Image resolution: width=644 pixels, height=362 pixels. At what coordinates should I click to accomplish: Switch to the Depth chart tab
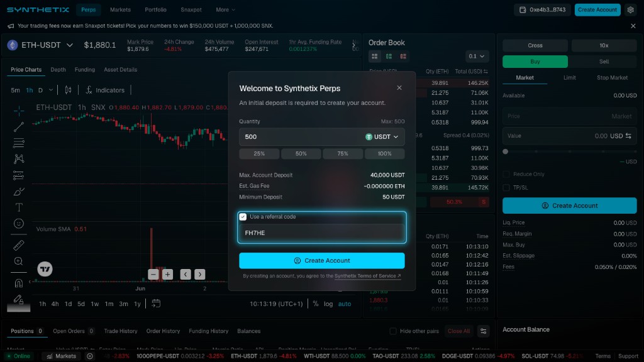[x=58, y=70]
